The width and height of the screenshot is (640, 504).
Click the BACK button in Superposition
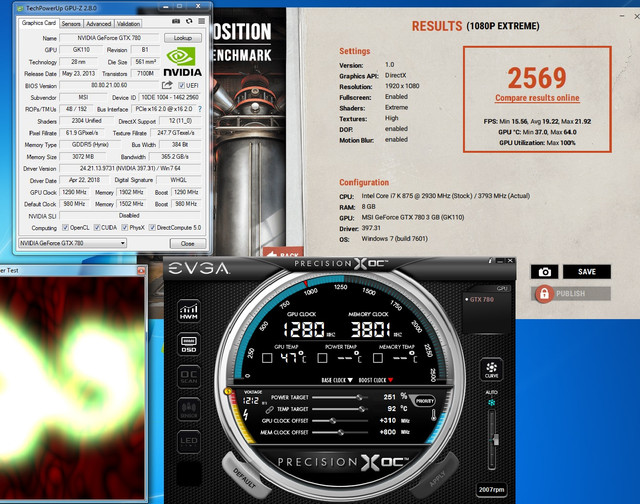(x=283, y=252)
